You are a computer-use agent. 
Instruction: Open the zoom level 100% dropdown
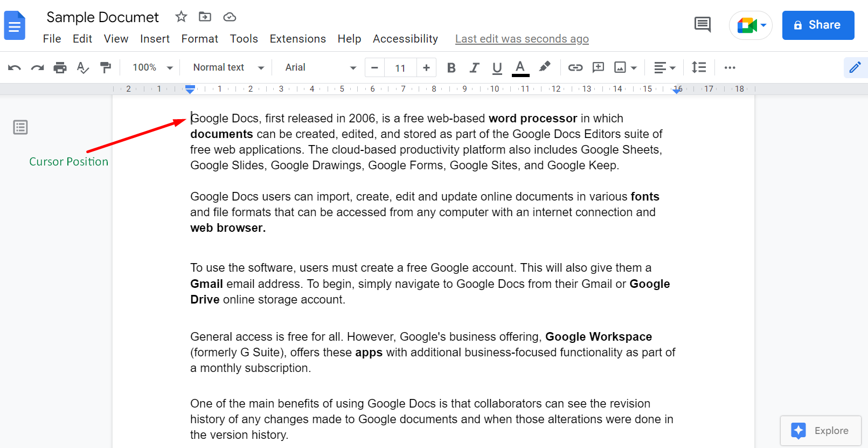tap(153, 67)
